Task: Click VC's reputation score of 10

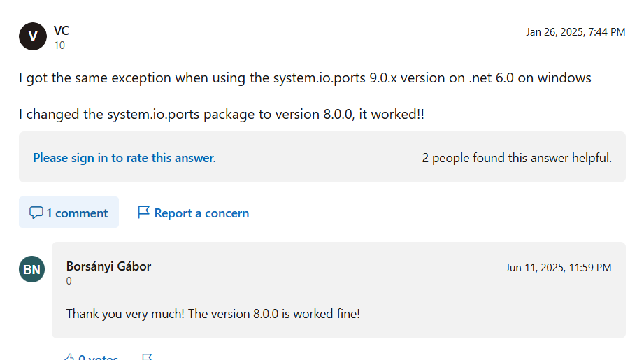Action: tap(59, 45)
